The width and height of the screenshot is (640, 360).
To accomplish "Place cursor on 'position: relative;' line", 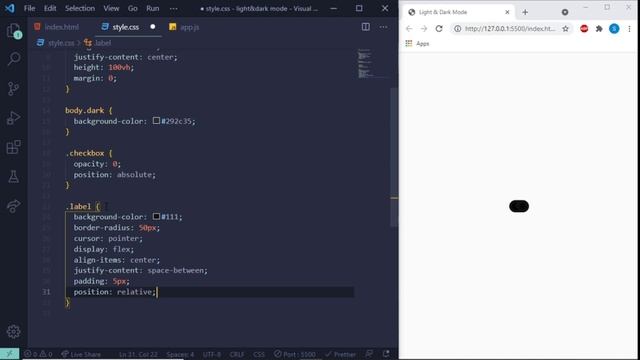I will (115, 292).
